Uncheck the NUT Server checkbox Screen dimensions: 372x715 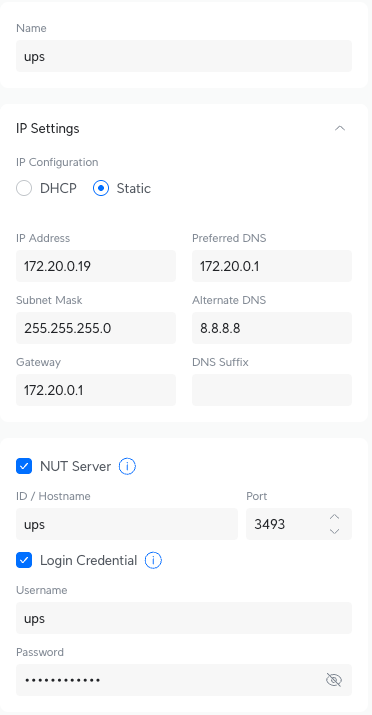24,466
